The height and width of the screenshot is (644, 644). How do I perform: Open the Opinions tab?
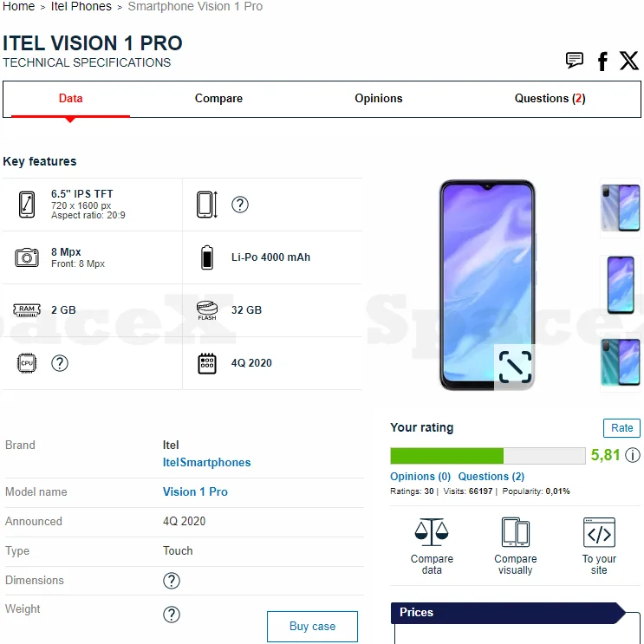coord(378,99)
